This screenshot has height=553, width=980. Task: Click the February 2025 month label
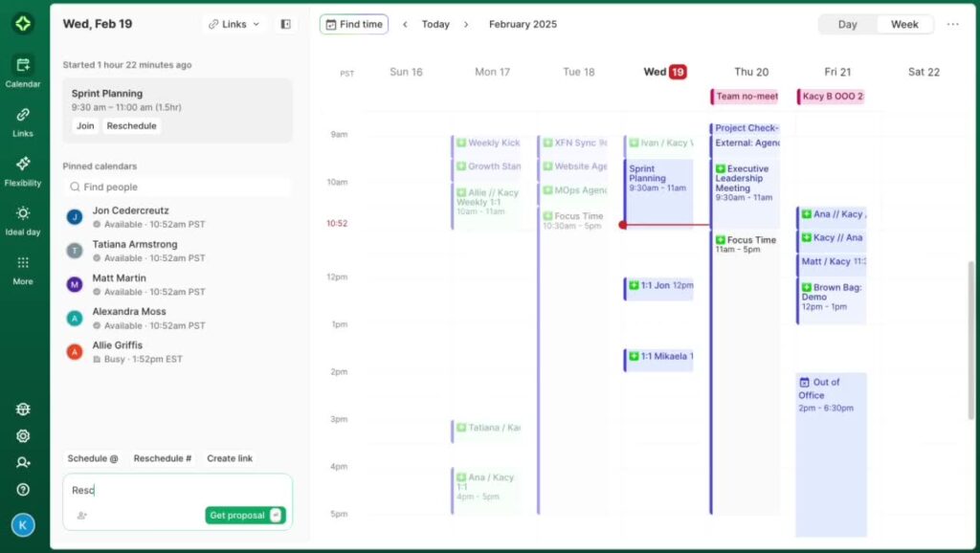tap(523, 24)
